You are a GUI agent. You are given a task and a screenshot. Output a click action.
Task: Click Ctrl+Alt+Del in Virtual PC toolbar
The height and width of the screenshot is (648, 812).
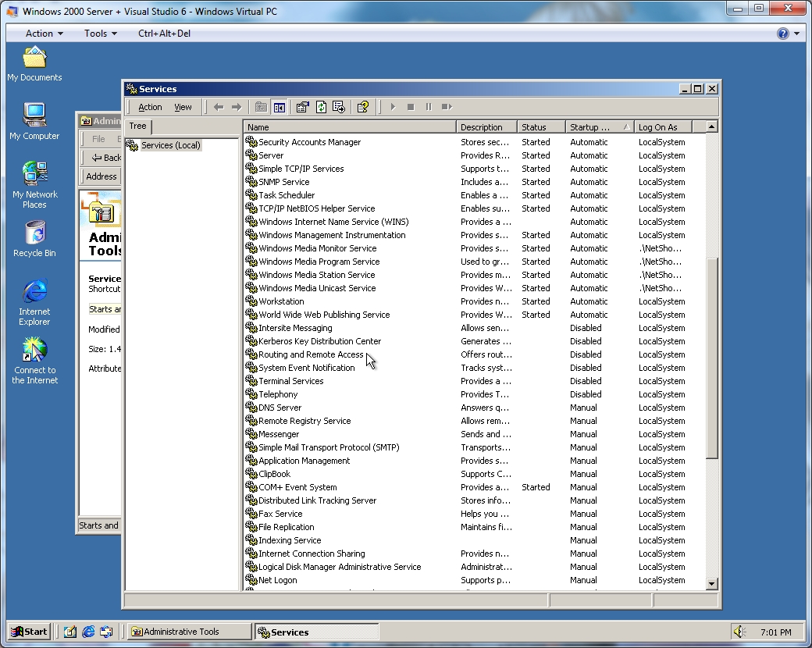coord(164,34)
